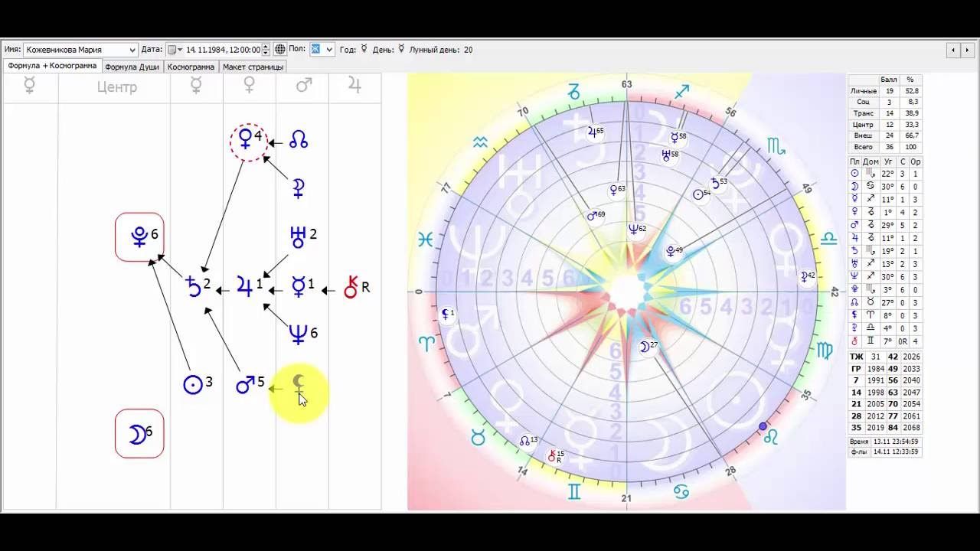Click the highlighted Lilith symbol in formula
980x551 pixels.
(299, 385)
